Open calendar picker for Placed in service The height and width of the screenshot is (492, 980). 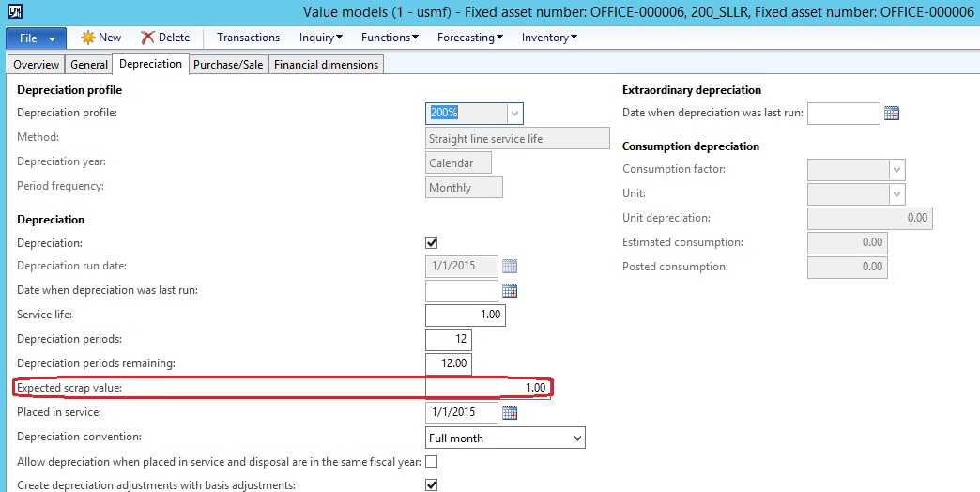click(510, 413)
